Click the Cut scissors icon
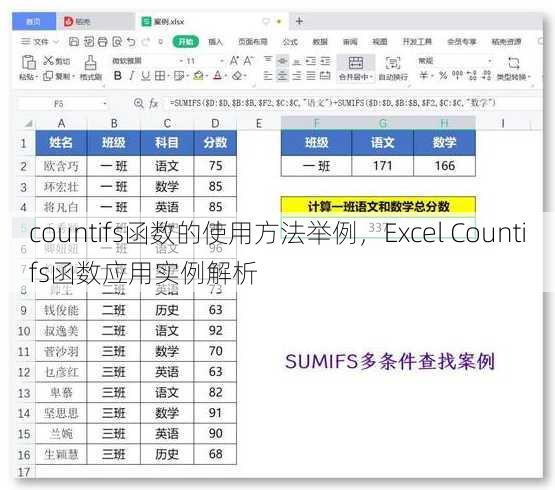 (x=48, y=61)
